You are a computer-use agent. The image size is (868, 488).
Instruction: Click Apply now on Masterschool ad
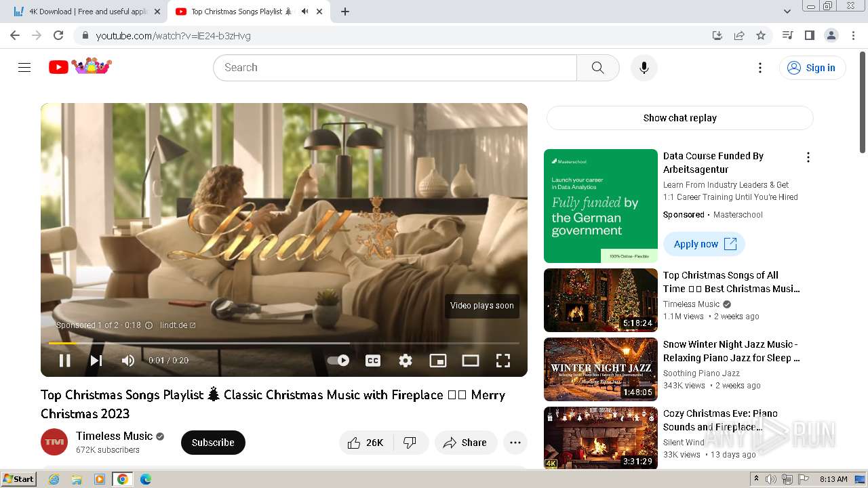pos(704,244)
